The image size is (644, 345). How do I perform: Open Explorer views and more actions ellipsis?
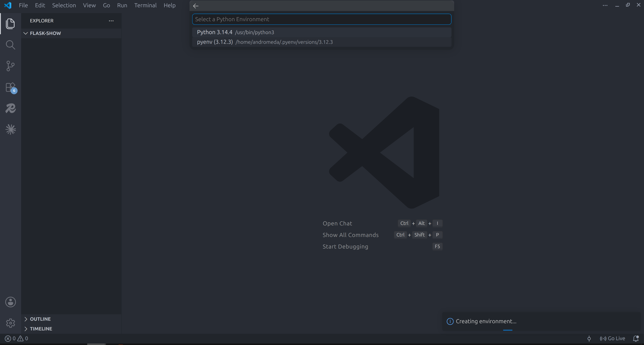coord(111,21)
